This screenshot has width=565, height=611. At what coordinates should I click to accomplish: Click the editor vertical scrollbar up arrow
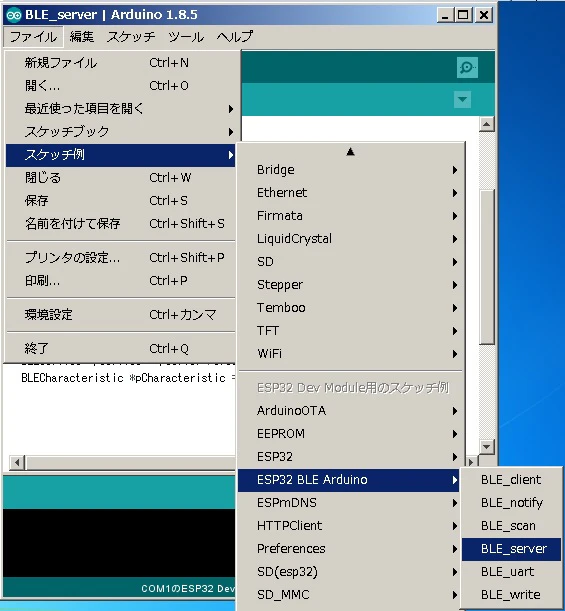(486, 124)
